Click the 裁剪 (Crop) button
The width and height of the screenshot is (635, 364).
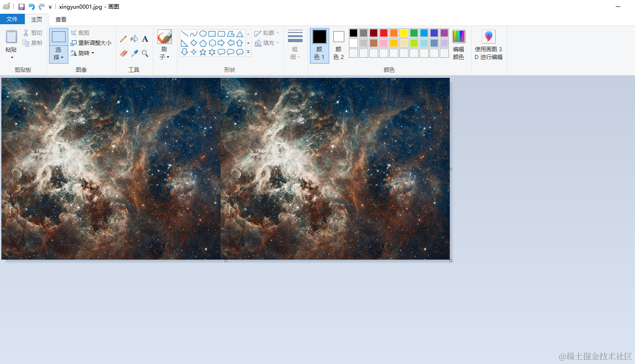(x=80, y=33)
